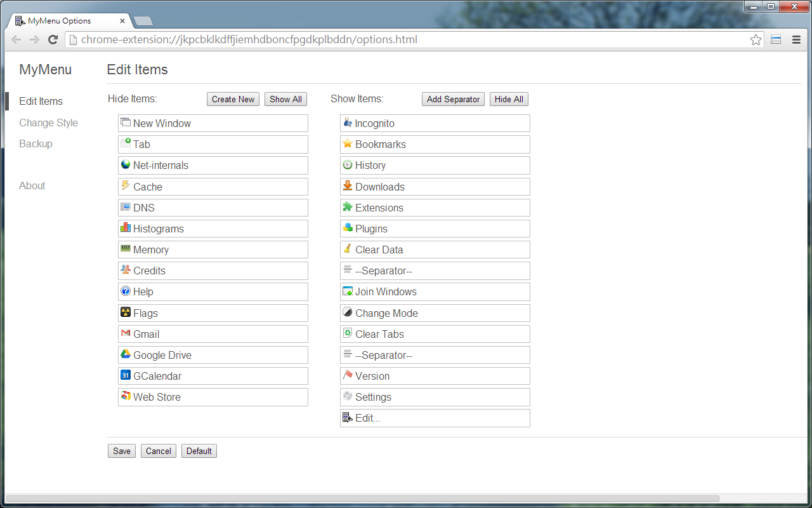Click the History clock icon
Image resolution: width=812 pixels, height=508 pixels.
pos(348,164)
